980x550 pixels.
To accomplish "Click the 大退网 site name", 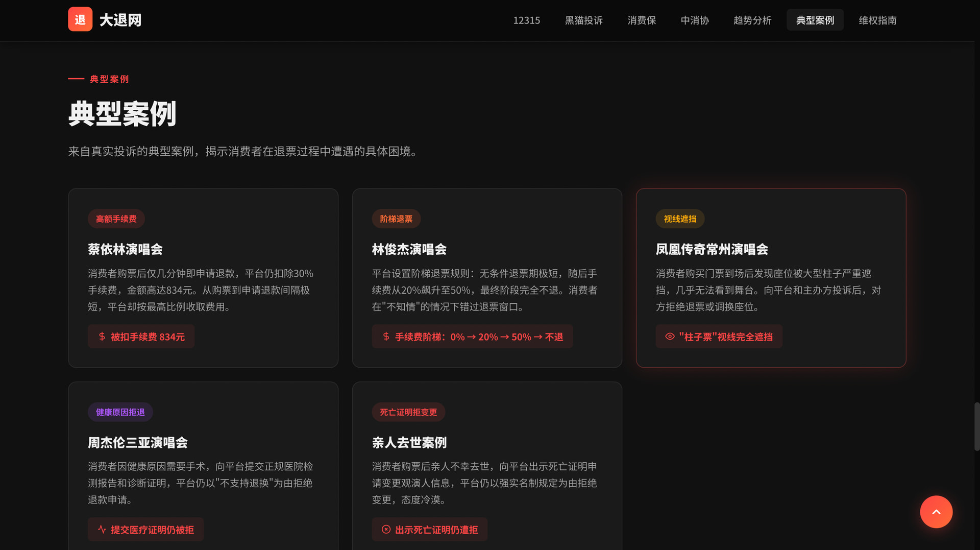I will pyautogui.click(x=120, y=20).
